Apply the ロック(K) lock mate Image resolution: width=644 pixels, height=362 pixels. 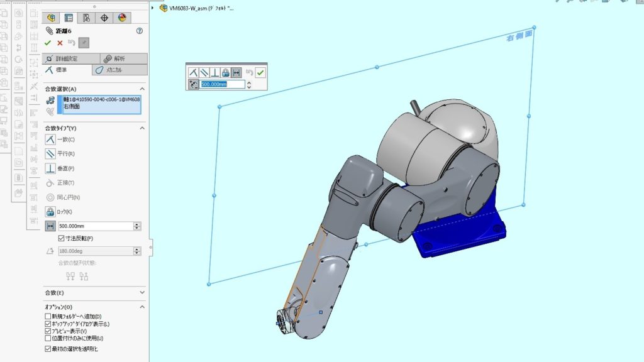pyautogui.click(x=51, y=212)
